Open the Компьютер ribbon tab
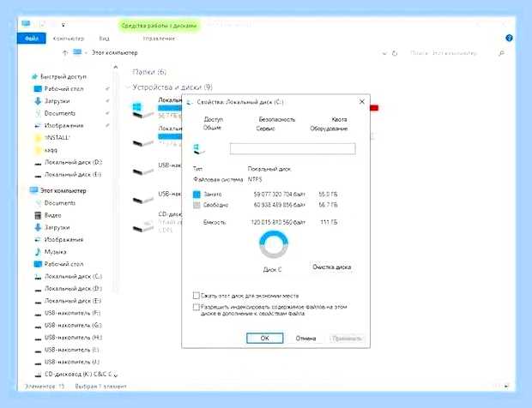 pyautogui.click(x=69, y=39)
